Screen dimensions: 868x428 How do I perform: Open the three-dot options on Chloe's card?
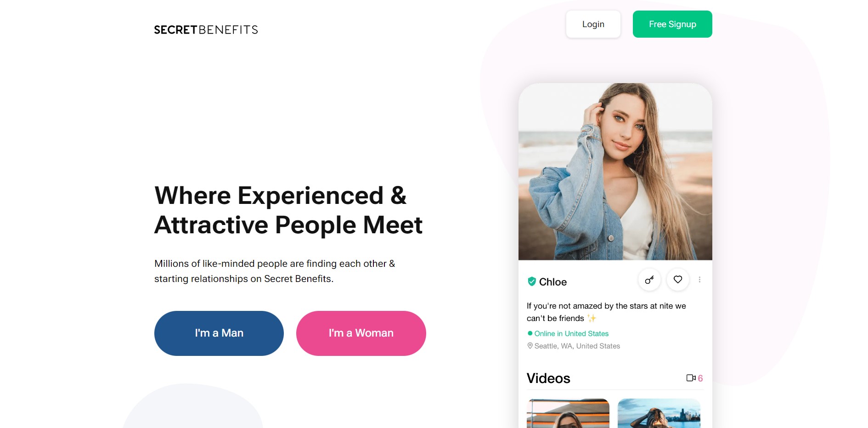pos(699,280)
